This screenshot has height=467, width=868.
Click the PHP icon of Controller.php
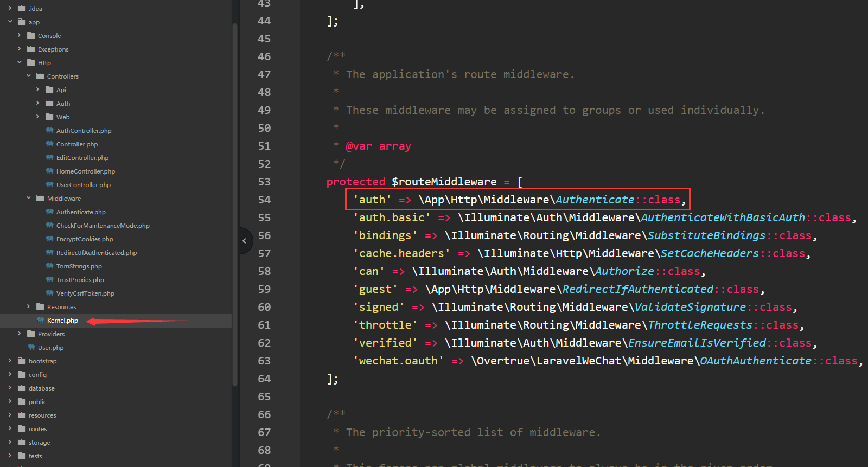49,144
